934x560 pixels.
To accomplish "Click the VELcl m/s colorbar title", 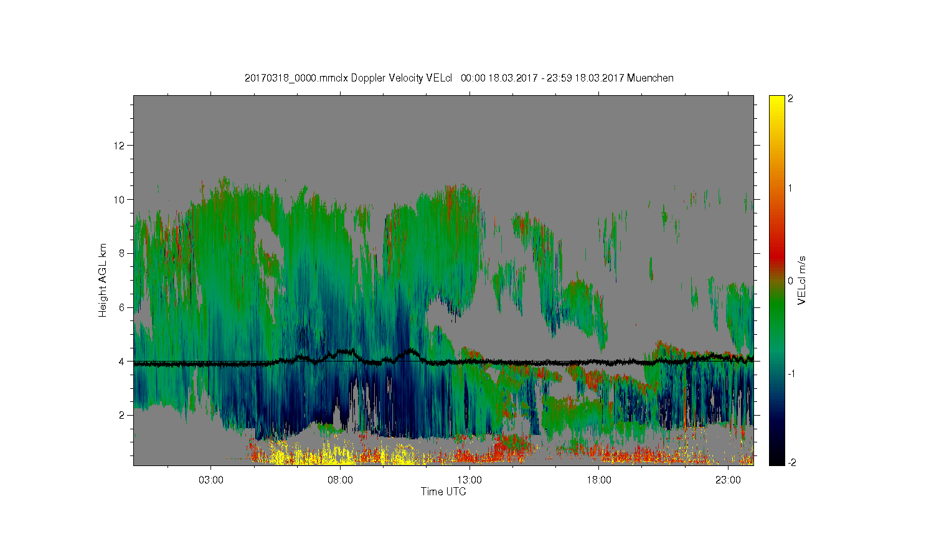I will pos(802,280).
